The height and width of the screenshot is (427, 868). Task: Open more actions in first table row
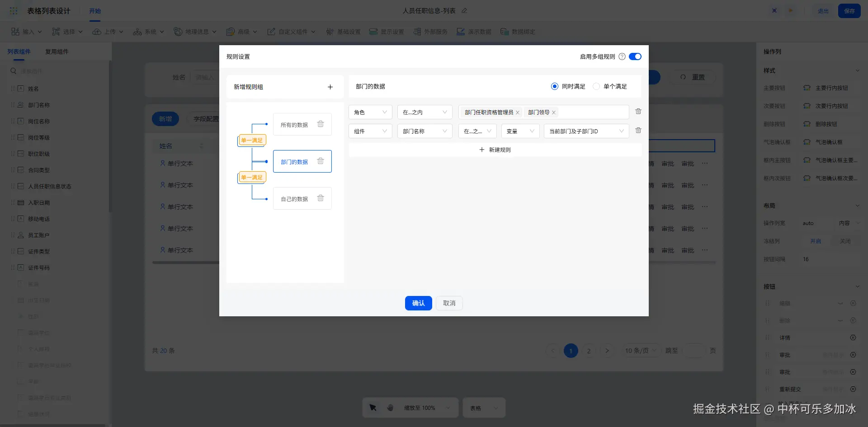click(x=705, y=164)
